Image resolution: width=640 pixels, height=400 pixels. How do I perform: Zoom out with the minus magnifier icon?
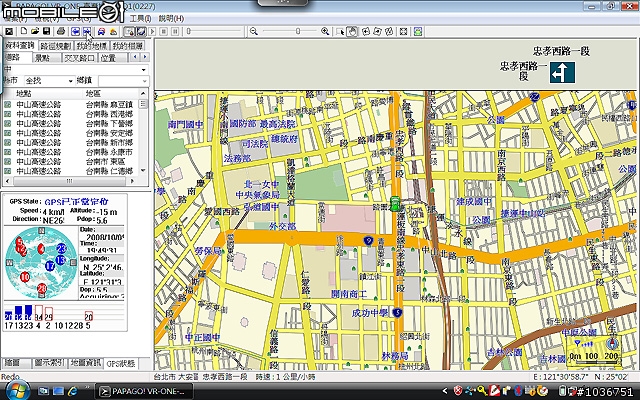[253, 31]
